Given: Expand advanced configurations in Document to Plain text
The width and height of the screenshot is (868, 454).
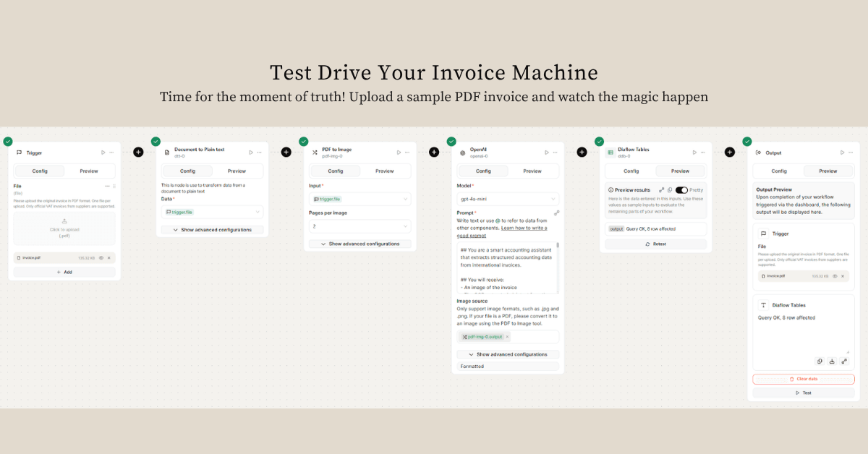Looking at the screenshot, I should (212, 230).
